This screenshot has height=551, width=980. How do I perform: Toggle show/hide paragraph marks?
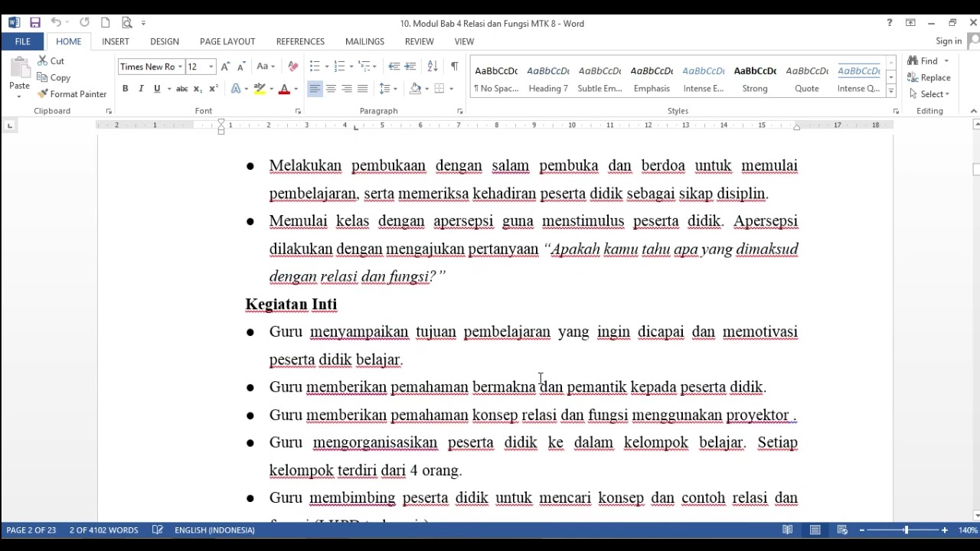pyautogui.click(x=455, y=67)
